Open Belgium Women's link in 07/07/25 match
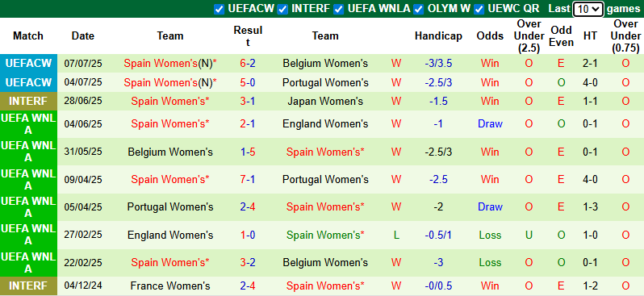644x296 pixels. tap(325, 64)
